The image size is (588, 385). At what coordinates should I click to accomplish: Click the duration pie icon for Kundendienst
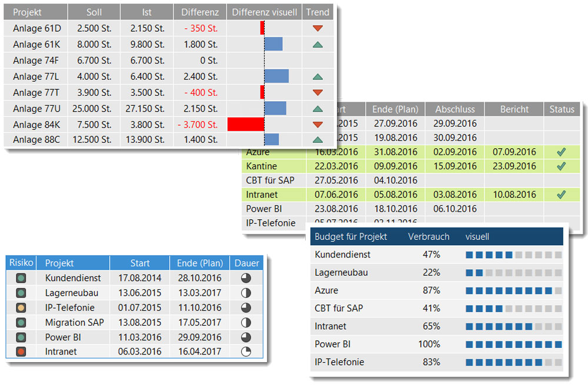246,278
